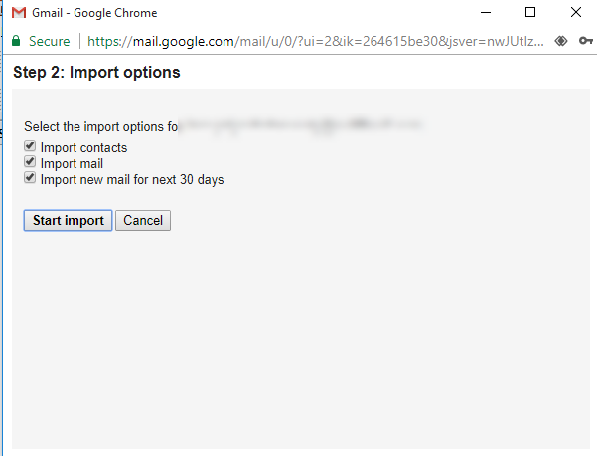Click the Gmail - Google Chrome window title
597x456 pixels.
[94, 13]
